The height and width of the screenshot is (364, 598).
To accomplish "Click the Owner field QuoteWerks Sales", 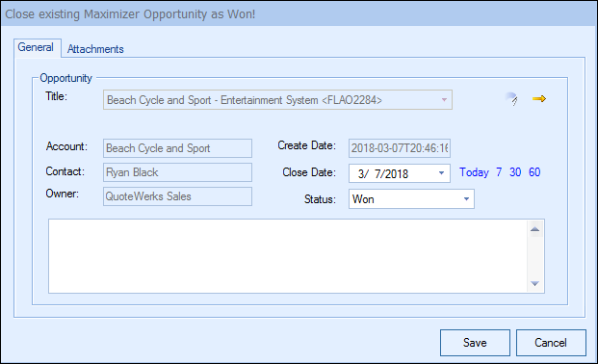I will click(177, 196).
